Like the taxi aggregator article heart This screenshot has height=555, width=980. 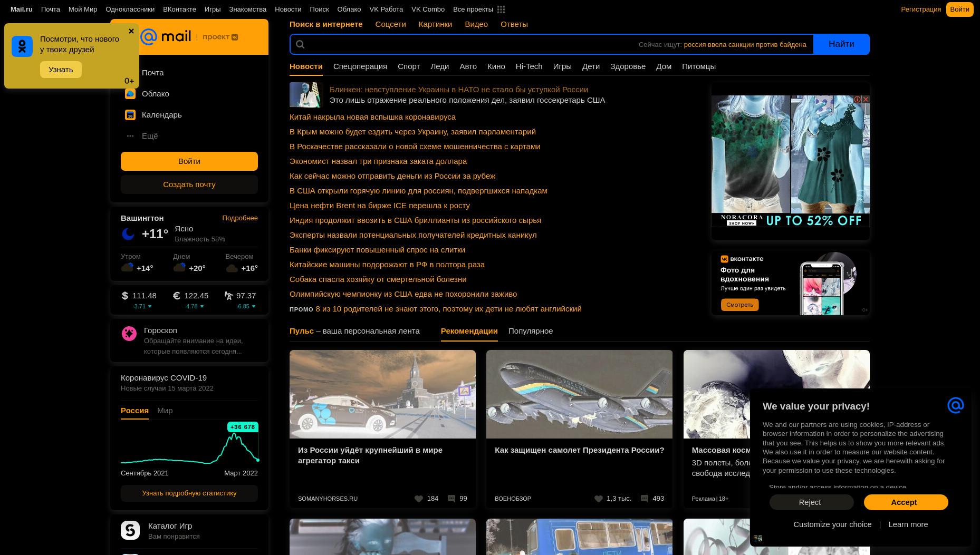coord(419,499)
